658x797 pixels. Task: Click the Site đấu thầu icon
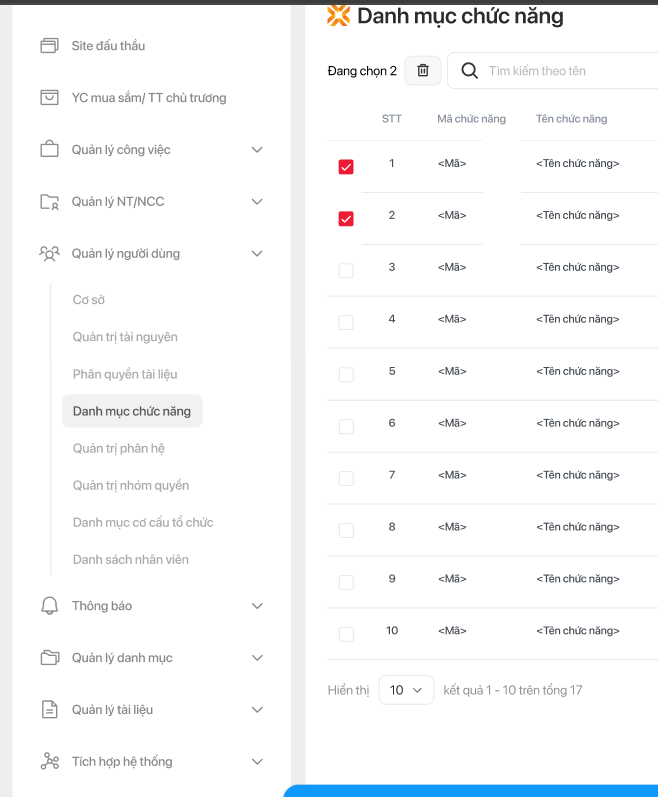tap(49, 46)
